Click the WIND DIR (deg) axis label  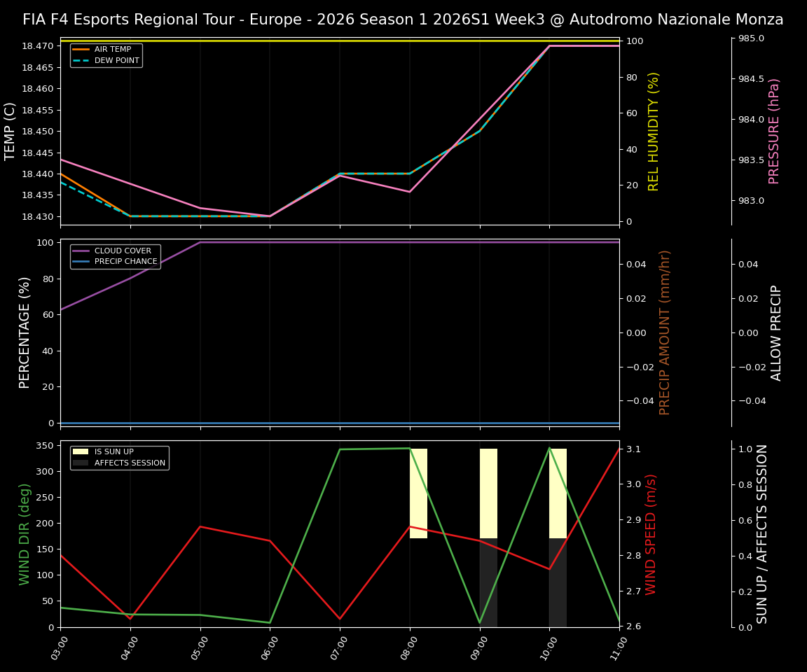click(24, 535)
